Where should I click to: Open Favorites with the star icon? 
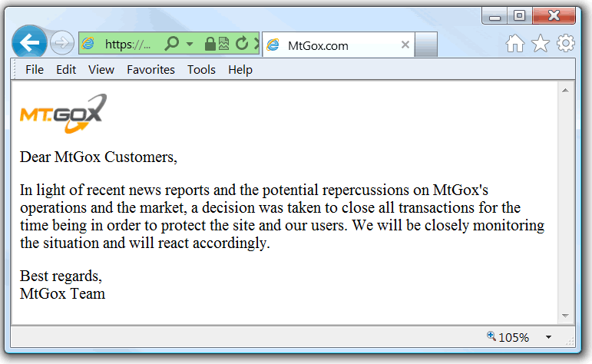[541, 43]
